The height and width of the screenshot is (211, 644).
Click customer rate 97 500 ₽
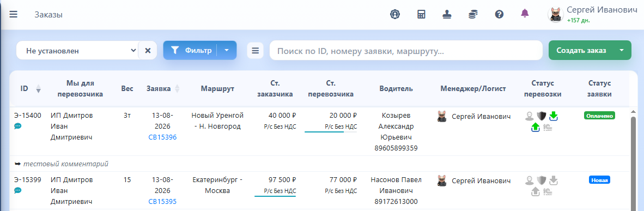coord(282,179)
